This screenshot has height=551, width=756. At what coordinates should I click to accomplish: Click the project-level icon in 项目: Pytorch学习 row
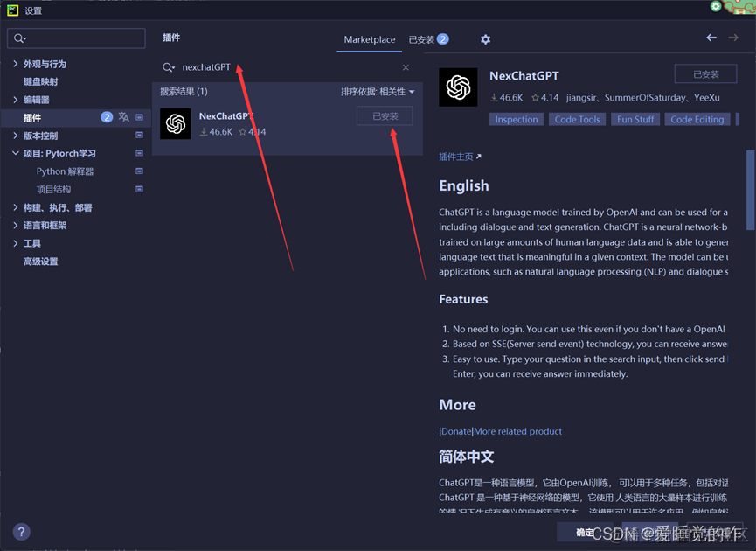(139, 153)
